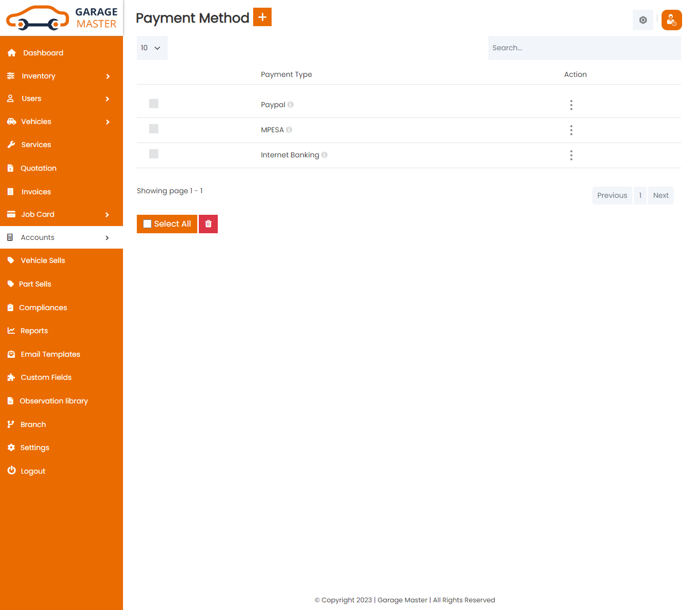The height and width of the screenshot is (610, 700).
Task: Go to the Next page of results
Action: pyautogui.click(x=661, y=195)
